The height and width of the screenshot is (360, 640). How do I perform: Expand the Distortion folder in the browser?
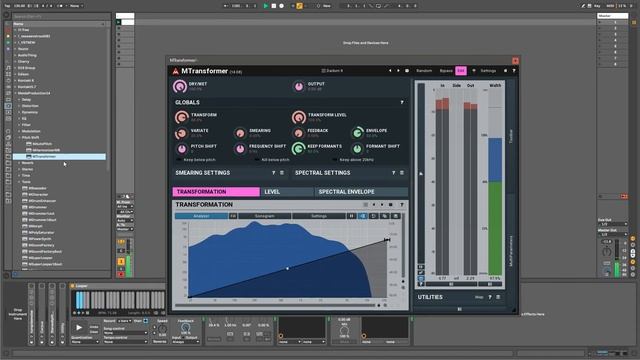coord(19,106)
